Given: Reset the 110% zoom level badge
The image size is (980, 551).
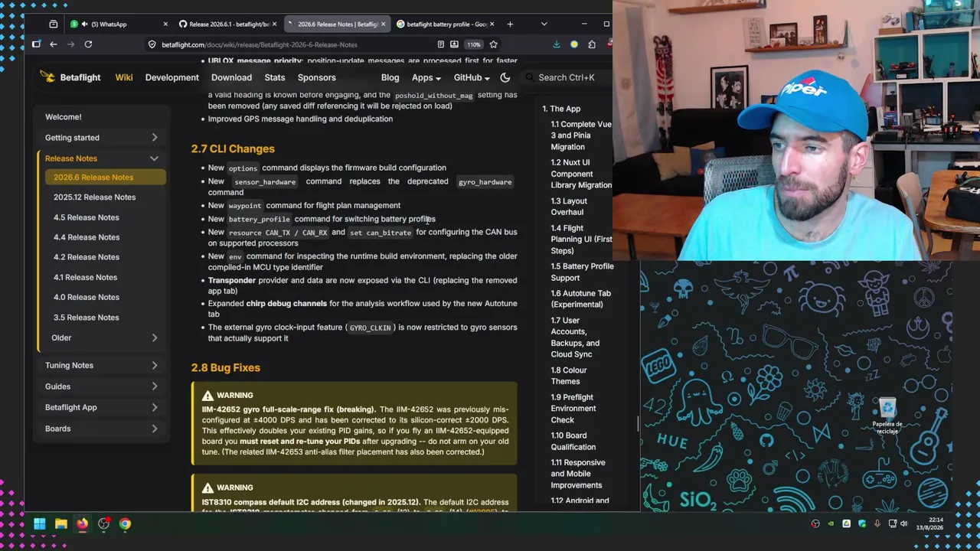Looking at the screenshot, I should coord(474,44).
